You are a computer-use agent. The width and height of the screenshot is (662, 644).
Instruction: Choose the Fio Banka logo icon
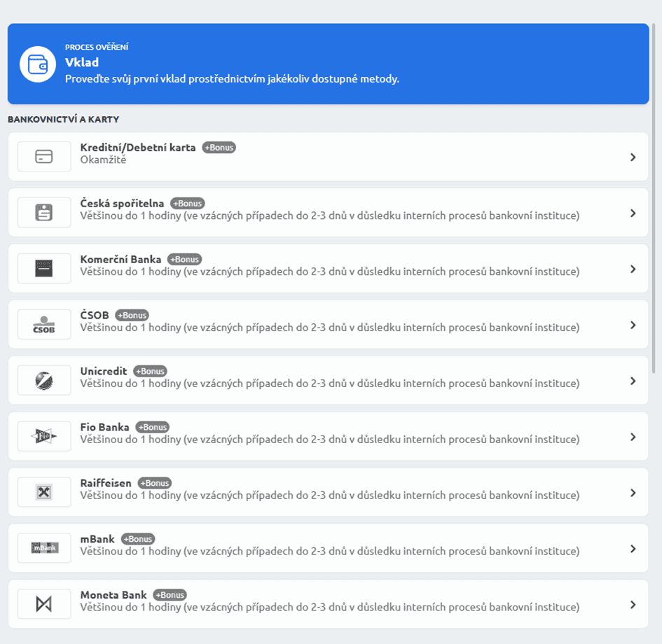[x=44, y=436]
